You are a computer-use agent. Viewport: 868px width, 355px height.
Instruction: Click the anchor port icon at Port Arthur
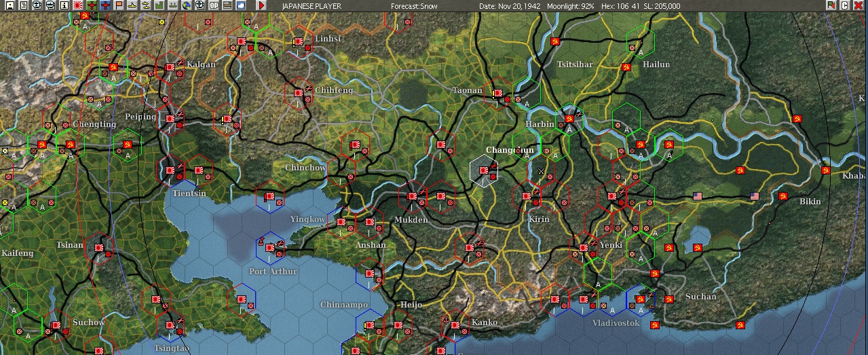click(260, 240)
